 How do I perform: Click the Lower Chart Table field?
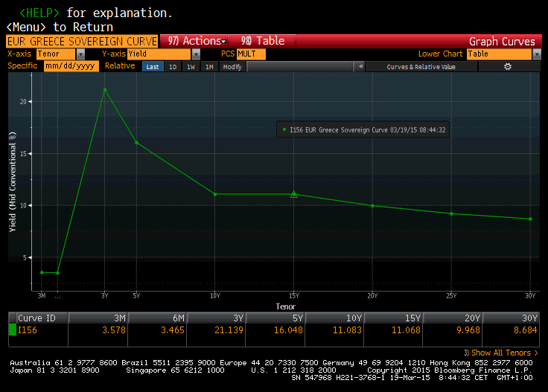[499, 54]
